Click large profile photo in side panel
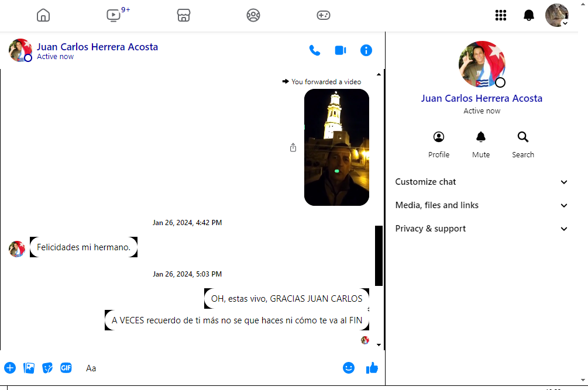Viewport: 588px width, 390px height. 482,64
